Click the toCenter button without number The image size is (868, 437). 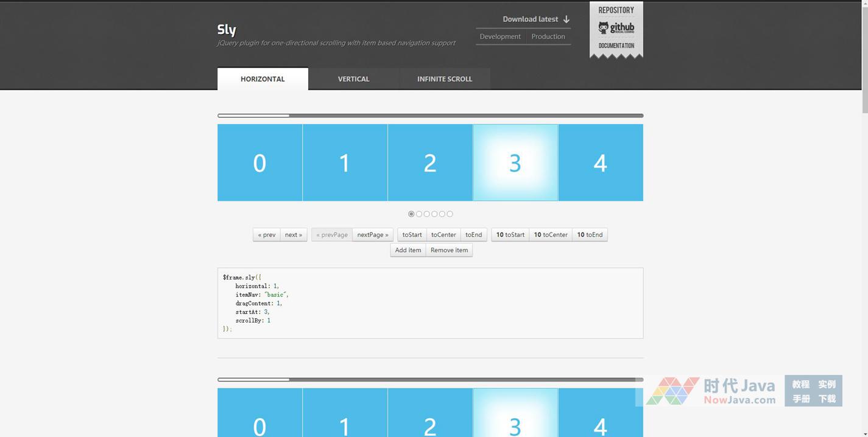coord(443,235)
